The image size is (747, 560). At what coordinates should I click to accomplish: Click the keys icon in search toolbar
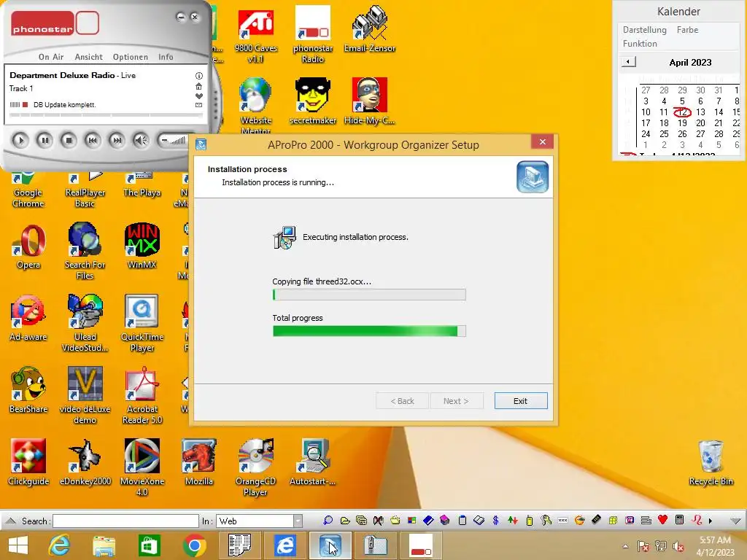click(x=546, y=521)
